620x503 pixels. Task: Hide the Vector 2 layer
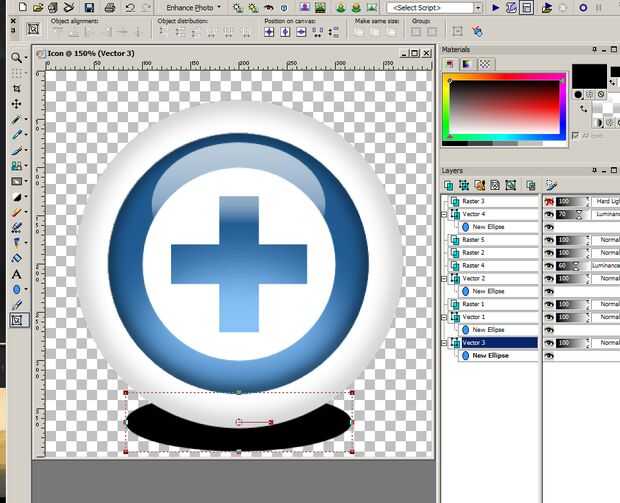point(549,279)
